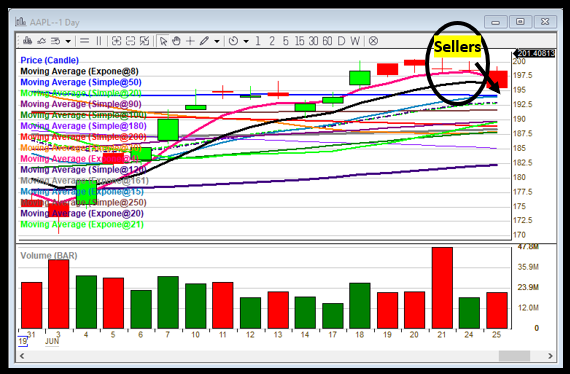Viewport: 570px width, 374px height.
Task: Click the vertical lines icon
Action: point(99,41)
